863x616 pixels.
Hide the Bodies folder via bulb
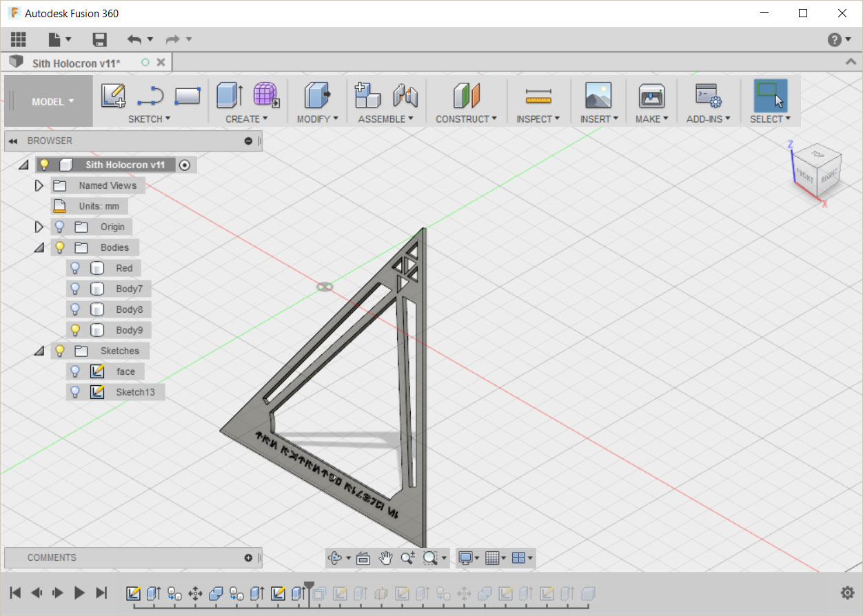coord(60,247)
